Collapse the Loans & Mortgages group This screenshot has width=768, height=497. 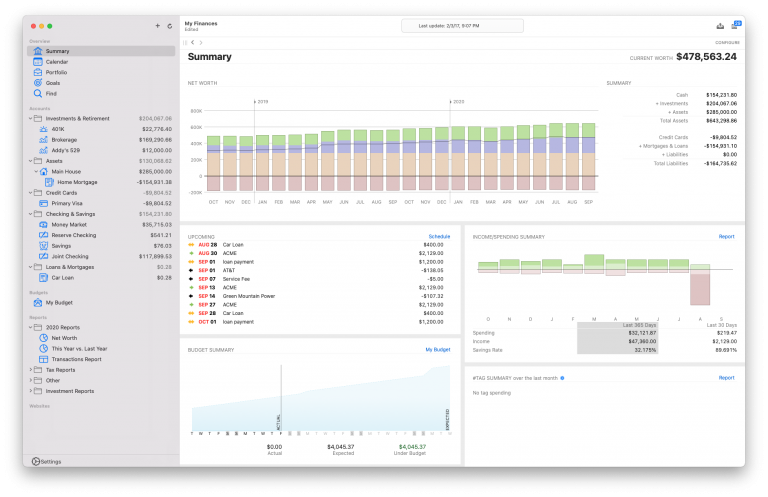[30, 267]
